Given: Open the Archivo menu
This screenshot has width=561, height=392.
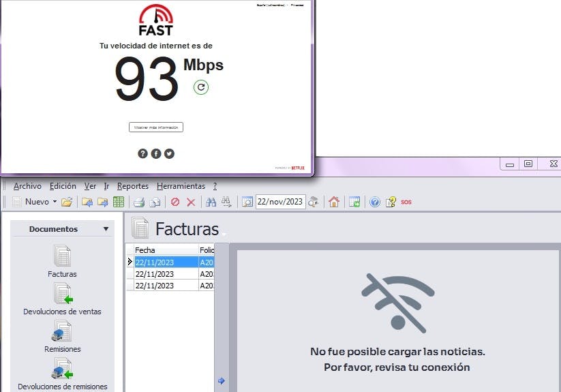Looking at the screenshot, I should click(x=27, y=186).
